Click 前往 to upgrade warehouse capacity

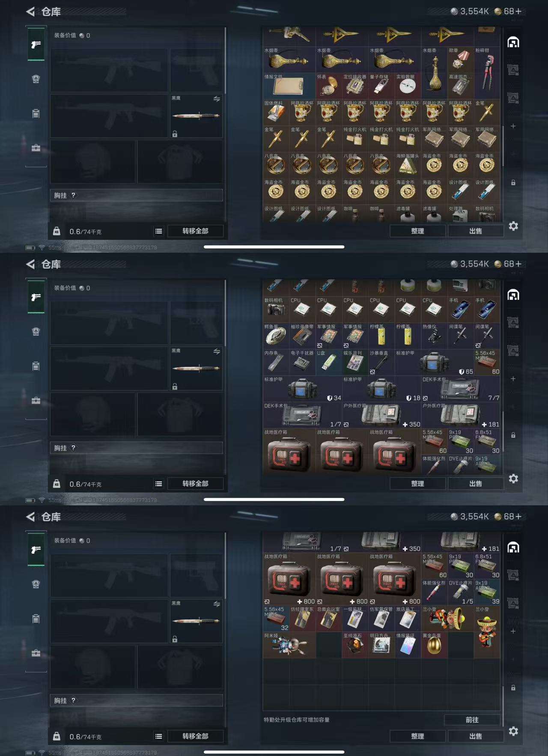(x=472, y=720)
